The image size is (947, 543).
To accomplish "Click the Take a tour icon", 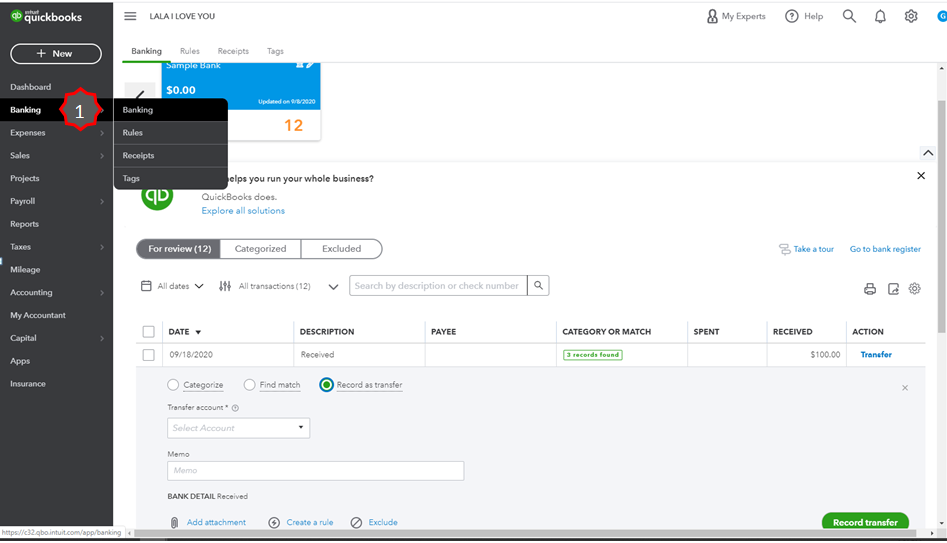I will coord(785,249).
